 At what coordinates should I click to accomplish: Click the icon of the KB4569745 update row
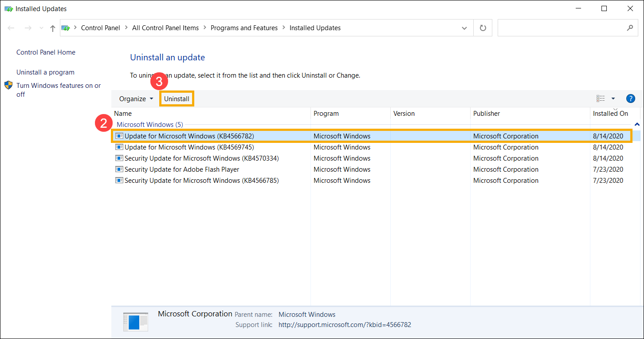coord(119,147)
